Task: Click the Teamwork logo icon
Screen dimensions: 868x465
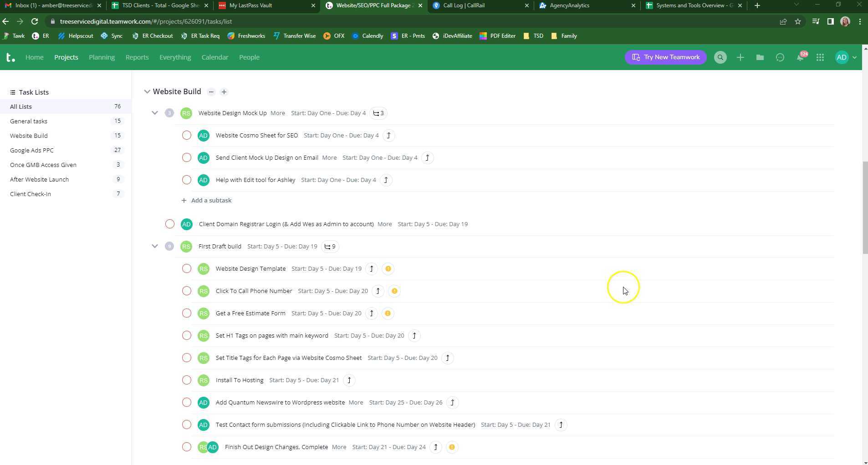Action: click(9, 57)
